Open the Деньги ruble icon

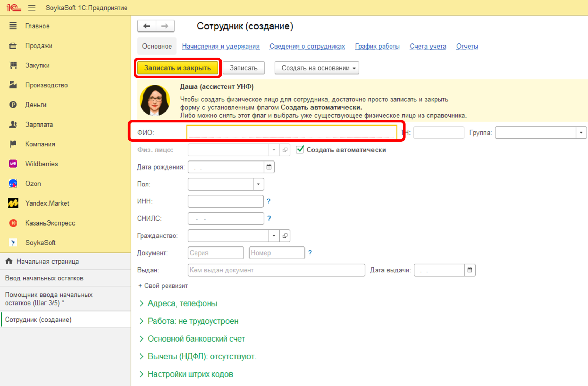pyautogui.click(x=13, y=105)
